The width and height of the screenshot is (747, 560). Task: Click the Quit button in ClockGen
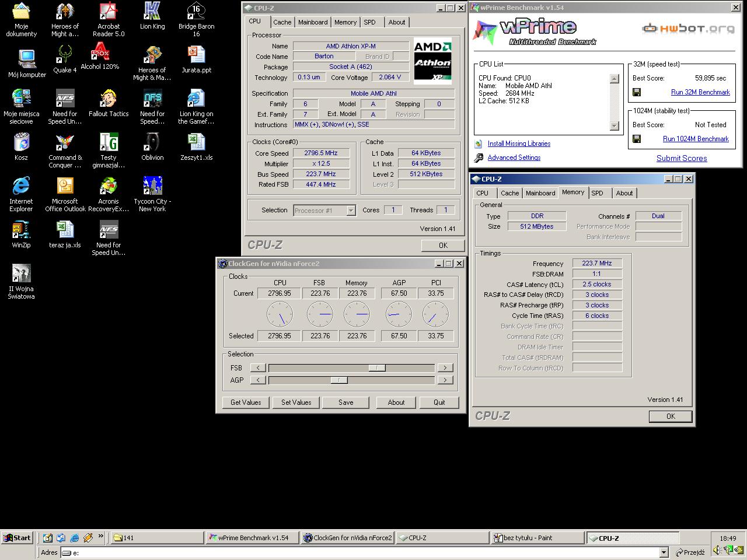439,402
